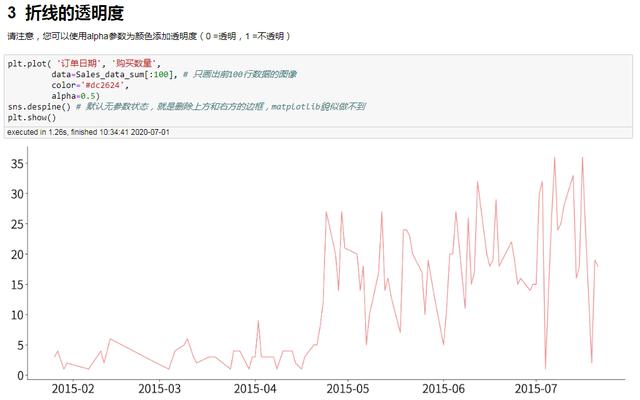Click into the plt.plot code cell
The width and height of the screenshot is (640, 400).
point(318,91)
